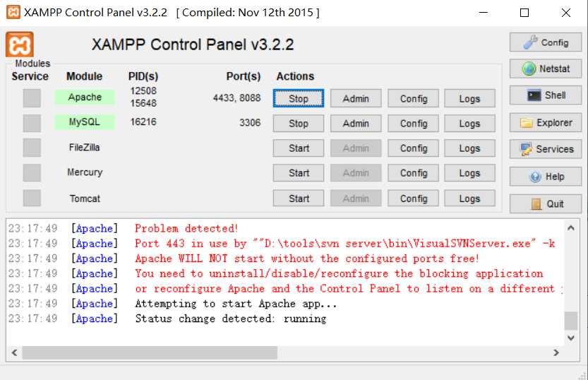
Task: Click the 'Port 443 in use' log line
Action: click(344, 244)
